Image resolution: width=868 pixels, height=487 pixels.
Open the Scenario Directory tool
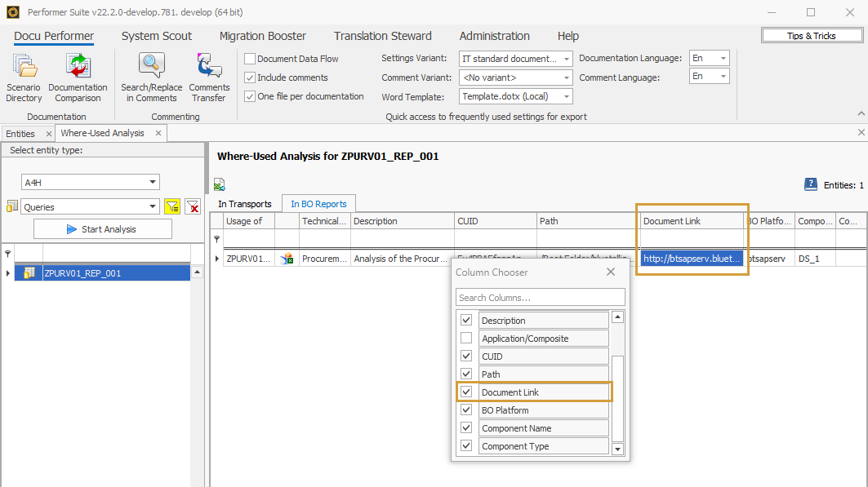point(24,77)
